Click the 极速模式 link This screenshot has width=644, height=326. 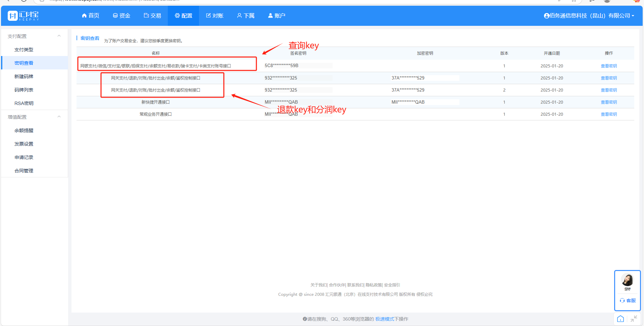click(x=385, y=319)
